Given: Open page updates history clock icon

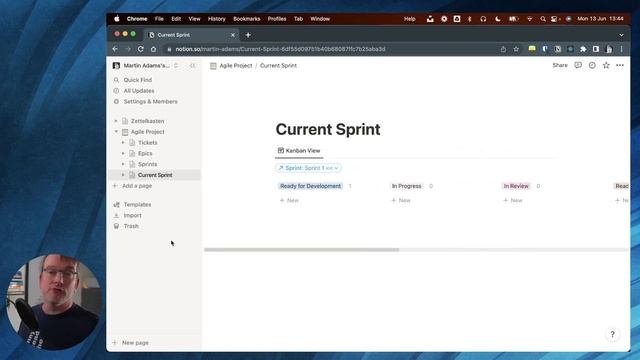Looking at the screenshot, I should 592,65.
